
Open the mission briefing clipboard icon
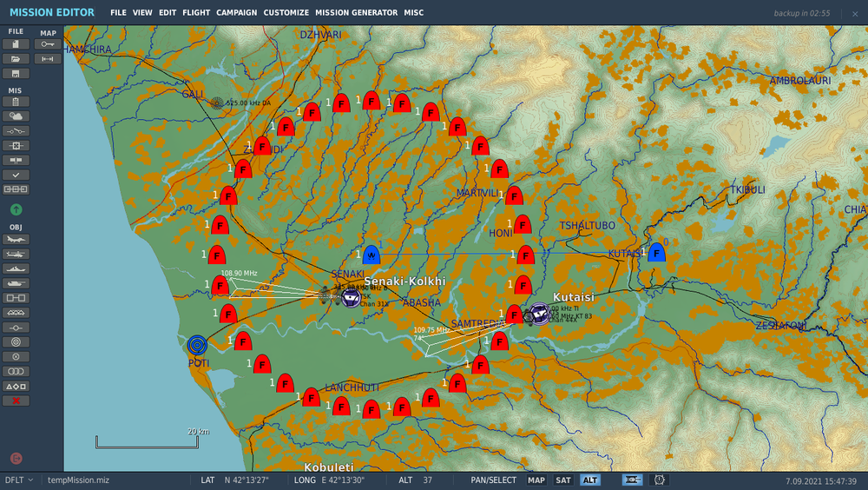coord(16,102)
